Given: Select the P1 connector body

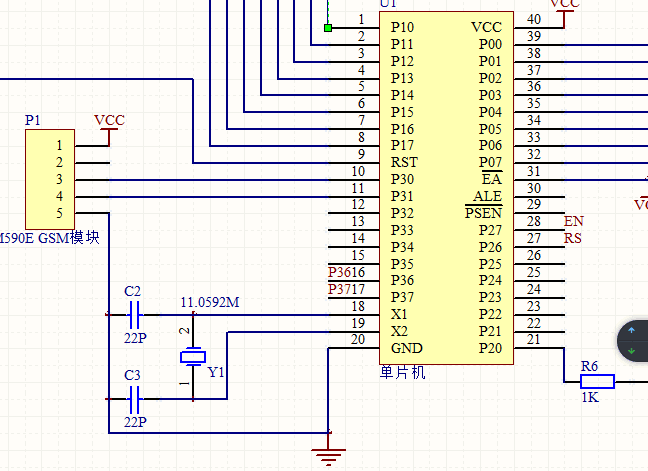Looking at the screenshot, I should coord(50,179).
